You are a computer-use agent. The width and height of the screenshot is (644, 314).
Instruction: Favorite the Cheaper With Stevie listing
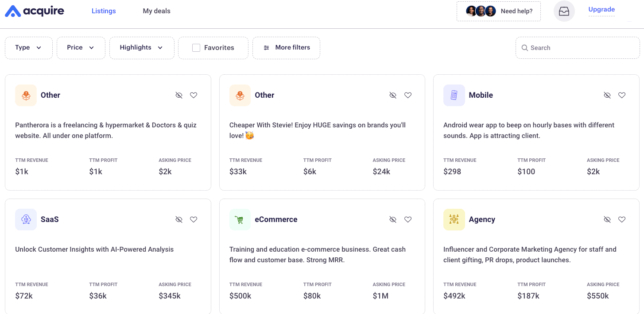408,95
